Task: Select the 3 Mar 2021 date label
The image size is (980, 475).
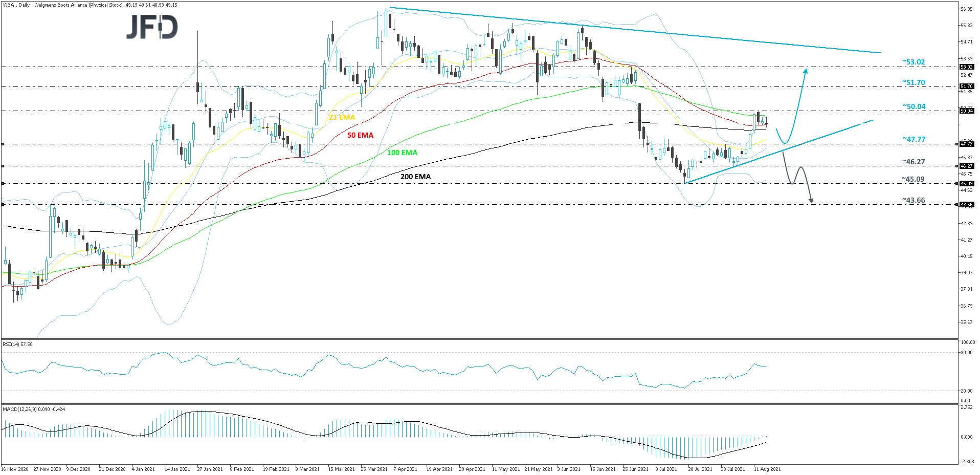Action: point(307,469)
